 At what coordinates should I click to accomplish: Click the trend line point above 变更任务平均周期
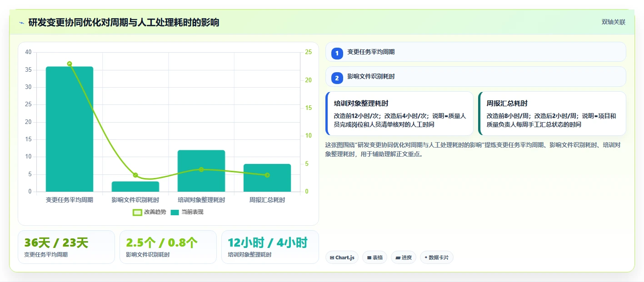70,64
